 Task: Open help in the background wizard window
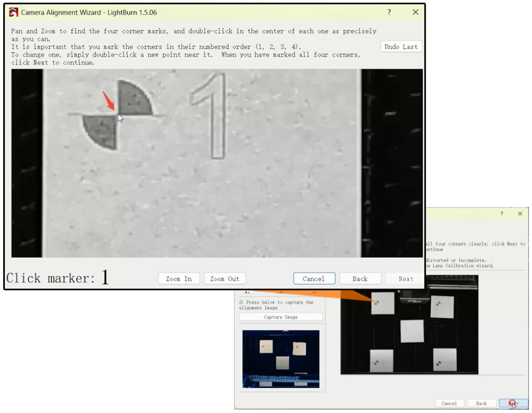tap(502, 214)
